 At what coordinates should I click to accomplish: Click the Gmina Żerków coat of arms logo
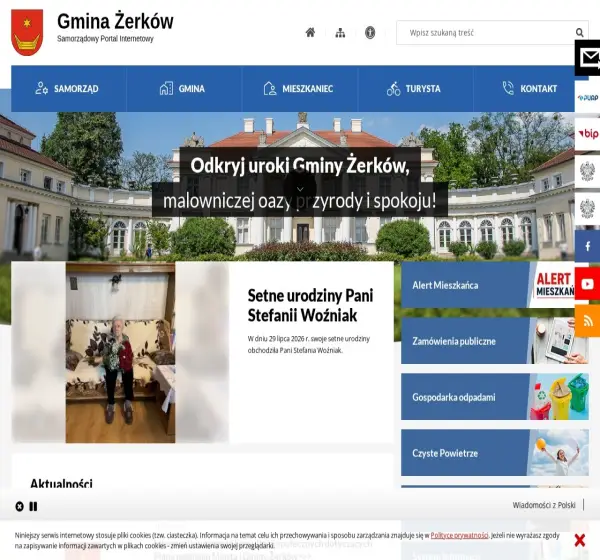pyautogui.click(x=27, y=33)
